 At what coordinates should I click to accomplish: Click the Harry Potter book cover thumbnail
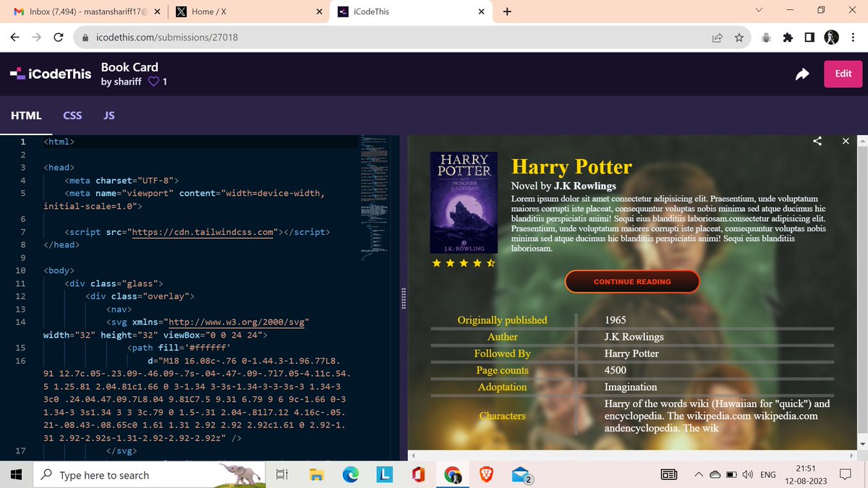464,202
